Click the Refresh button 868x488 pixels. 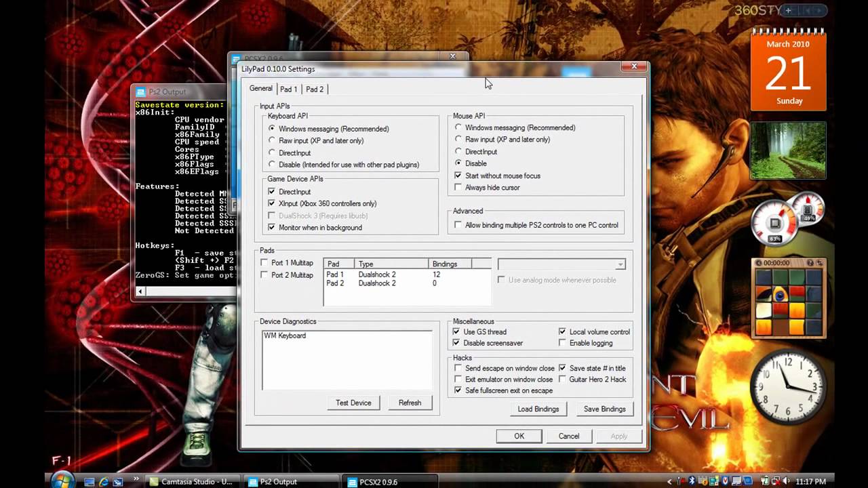click(x=410, y=403)
